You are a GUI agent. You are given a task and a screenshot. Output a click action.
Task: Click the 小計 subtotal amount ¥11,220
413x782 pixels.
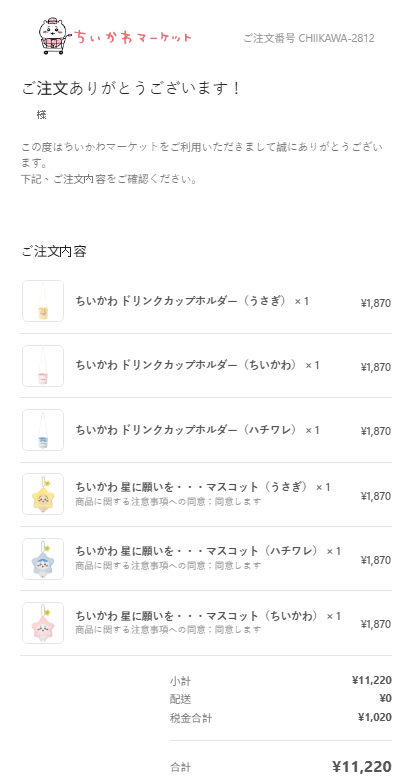(x=372, y=680)
